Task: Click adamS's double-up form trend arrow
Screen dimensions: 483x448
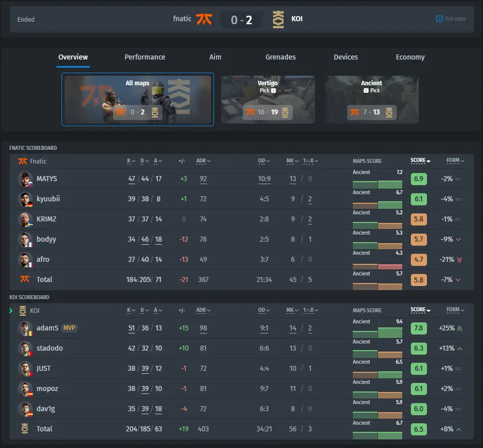Action: click(460, 328)
